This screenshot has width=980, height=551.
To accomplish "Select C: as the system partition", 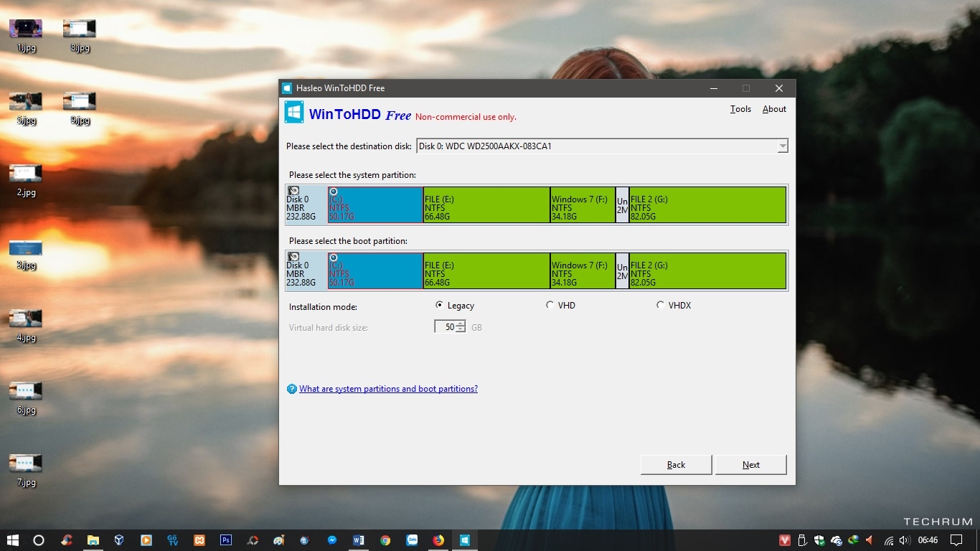I will tap(375, 204).
